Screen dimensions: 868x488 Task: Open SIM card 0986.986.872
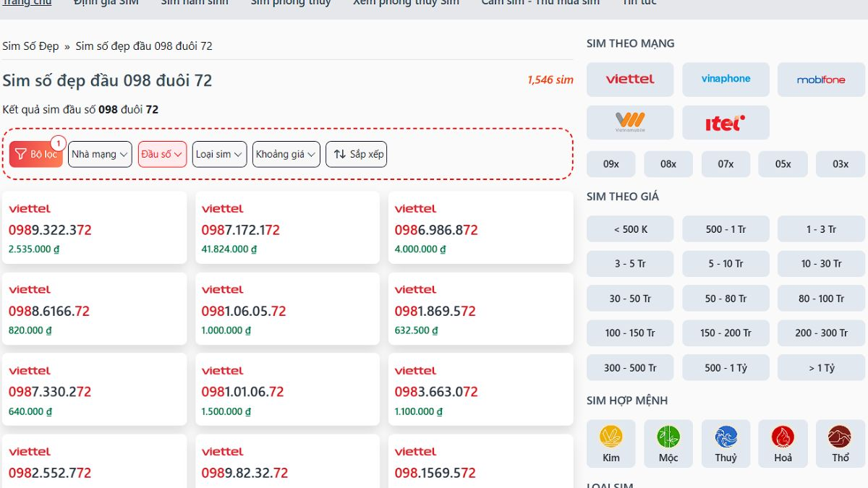click(480, 228)
